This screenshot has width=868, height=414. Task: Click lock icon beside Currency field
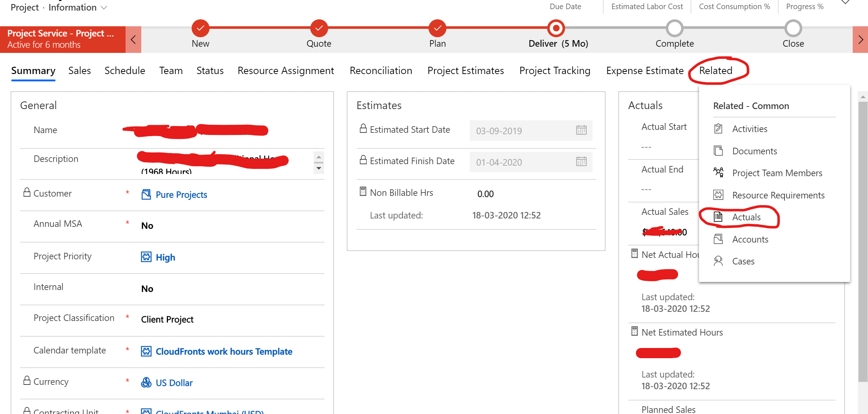tap(27, 380)
